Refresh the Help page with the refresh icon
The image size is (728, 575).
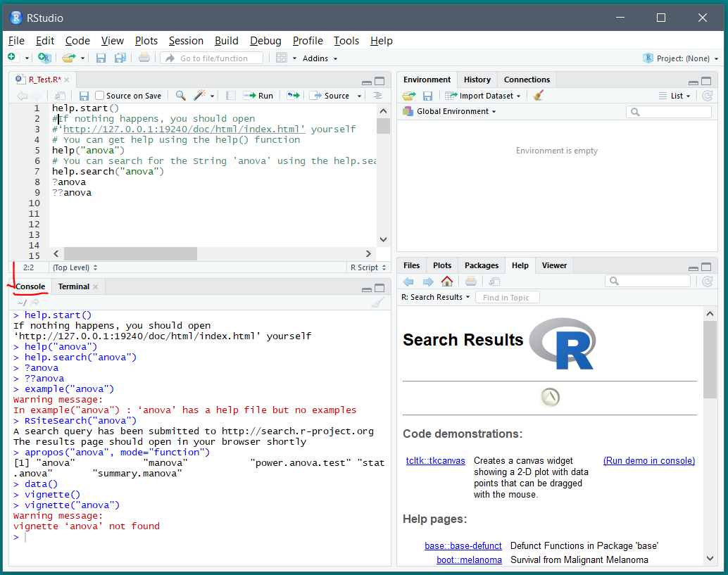pos(707,282)
